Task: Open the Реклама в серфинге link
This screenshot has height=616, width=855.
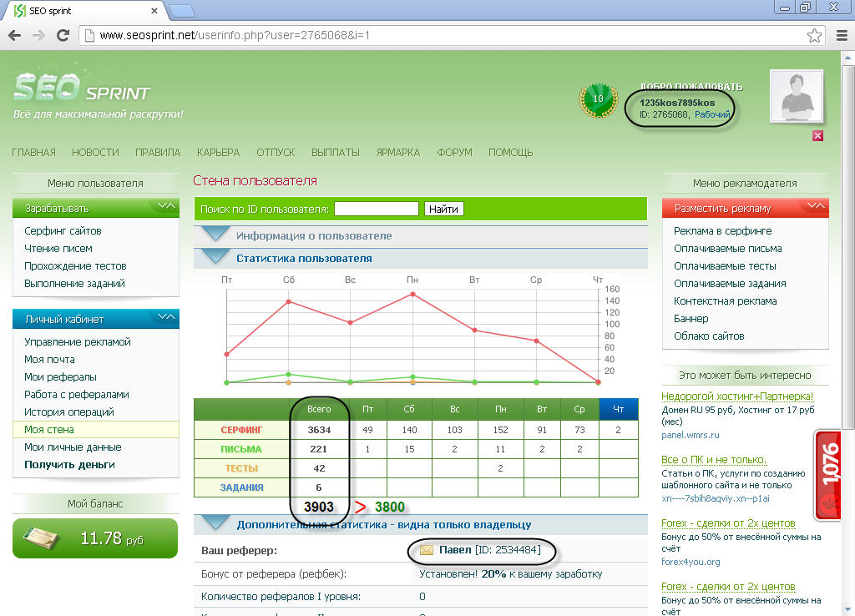Action: tap(723, 231)
